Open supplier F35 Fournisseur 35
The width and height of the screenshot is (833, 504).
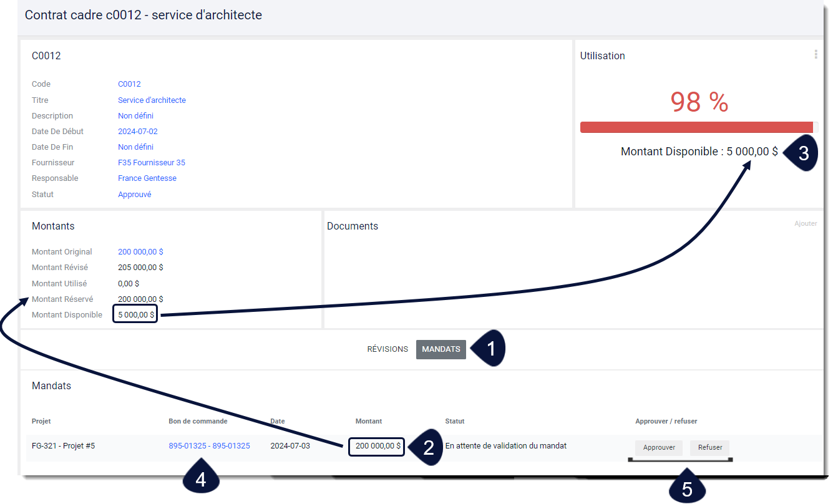(x=152, y=163)
